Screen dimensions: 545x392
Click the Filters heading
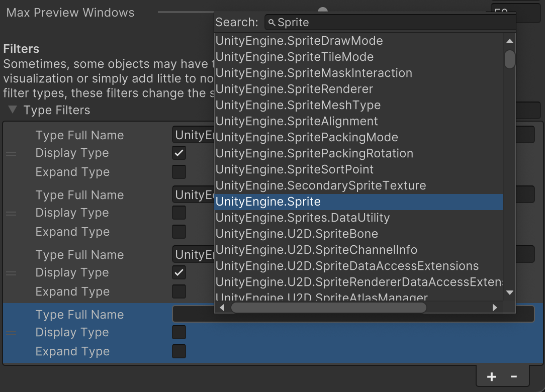coord(21,49)
